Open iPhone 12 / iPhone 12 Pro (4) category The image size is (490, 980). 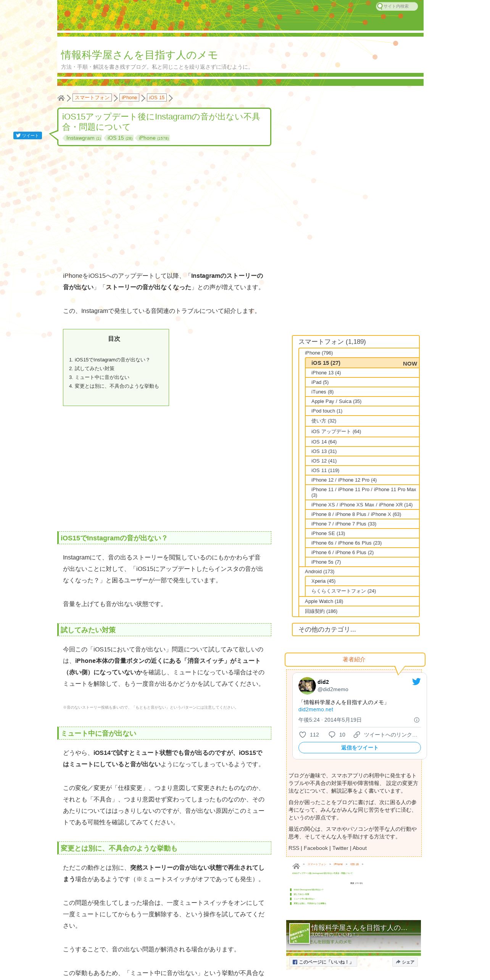(x=362, y=480)
